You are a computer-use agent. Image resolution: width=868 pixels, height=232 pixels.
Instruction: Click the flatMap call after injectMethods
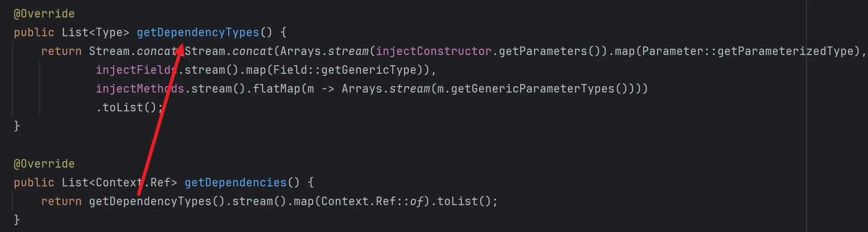276,89
